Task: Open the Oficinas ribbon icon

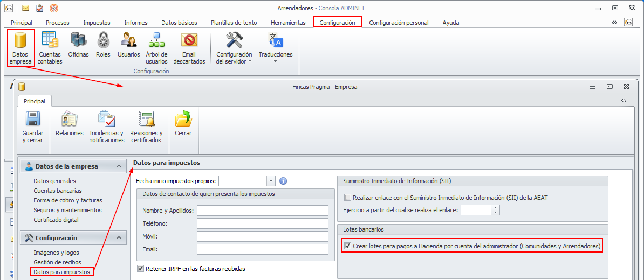Action: 78,45
